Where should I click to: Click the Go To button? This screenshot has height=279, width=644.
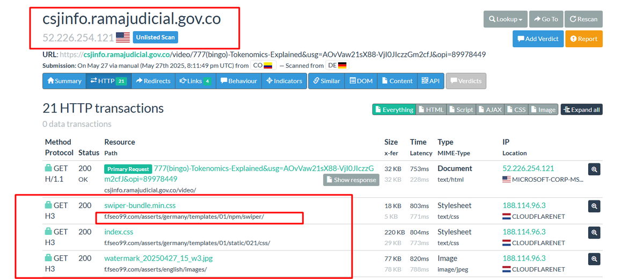pyautogui.click(x=546, y=19)
